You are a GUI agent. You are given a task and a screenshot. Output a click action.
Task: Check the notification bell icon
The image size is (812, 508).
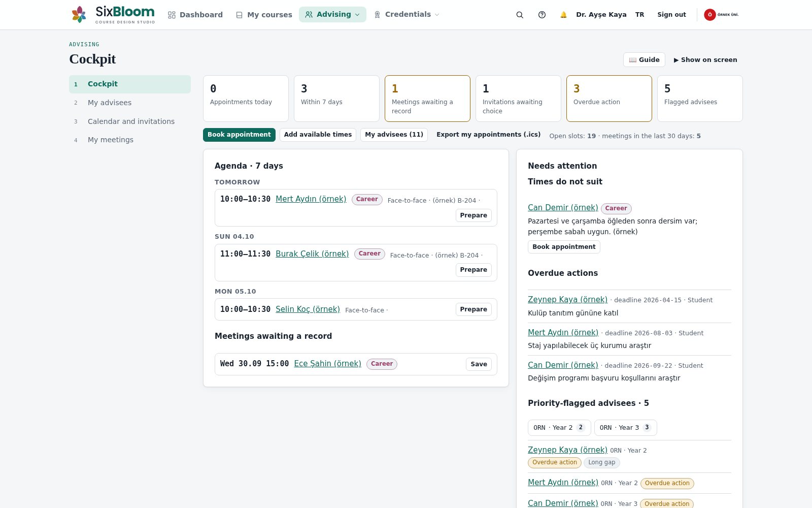click(563, 15)
